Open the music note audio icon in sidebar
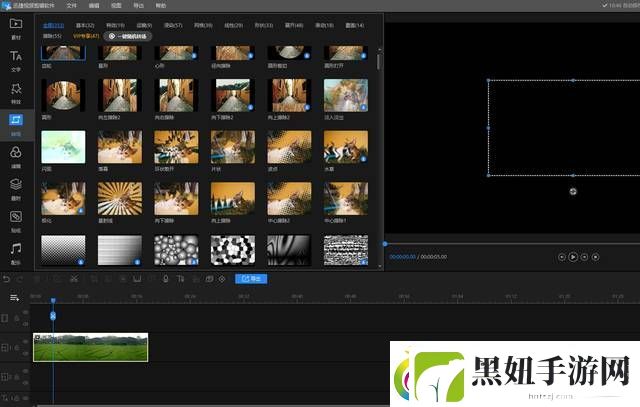This screenshot has height=407, width=640. click(16, 248)
